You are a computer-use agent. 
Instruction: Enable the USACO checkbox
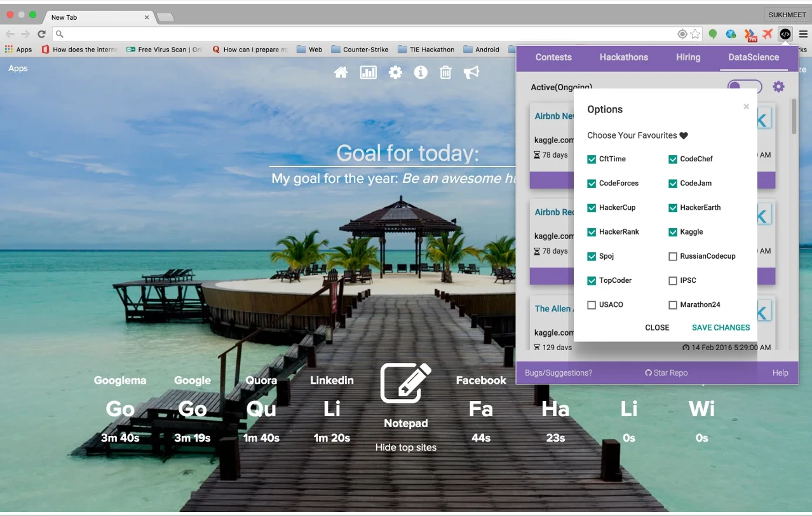(x=592, y=305)
